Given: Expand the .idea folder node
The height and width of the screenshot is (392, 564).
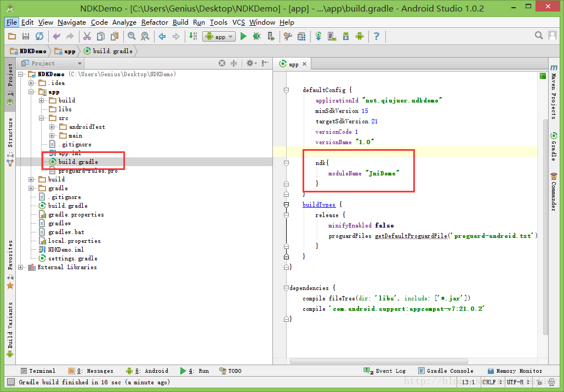Looking at the screenshot, I should pyautogui.click(x=31, y=83).
